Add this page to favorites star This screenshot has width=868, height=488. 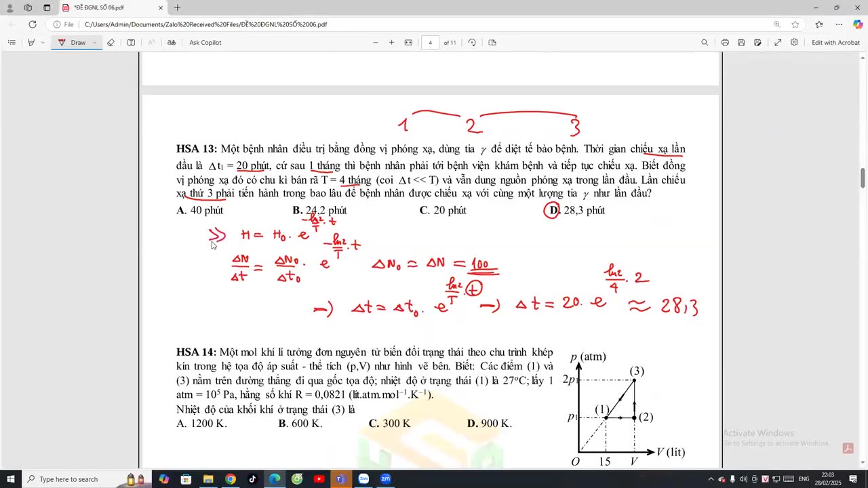pyautogui.click(x=795, y=24)
